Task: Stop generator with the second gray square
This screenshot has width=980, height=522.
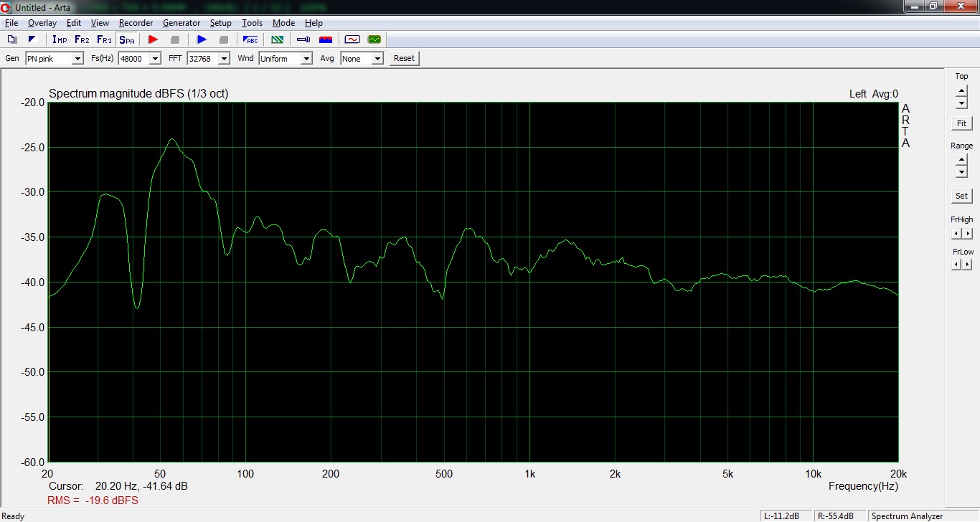Action: tap(223, 39)
